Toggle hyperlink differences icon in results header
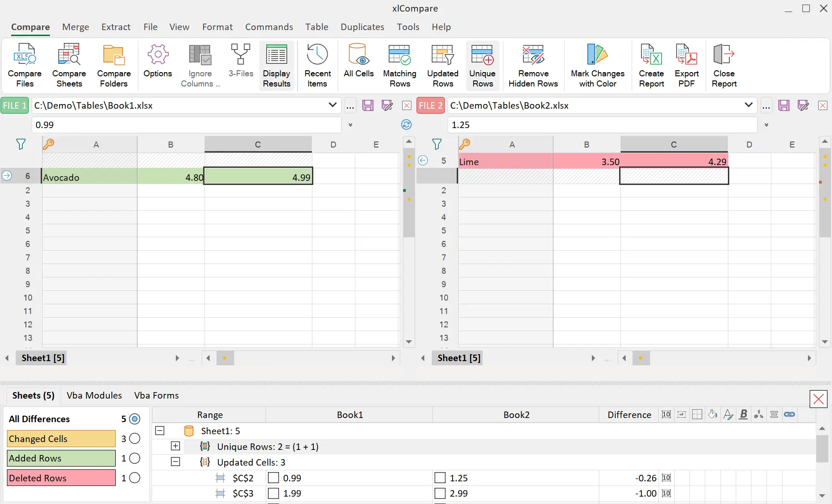This screenshot has height=504, width=832. pyautogui.click(x=789, y=414)
